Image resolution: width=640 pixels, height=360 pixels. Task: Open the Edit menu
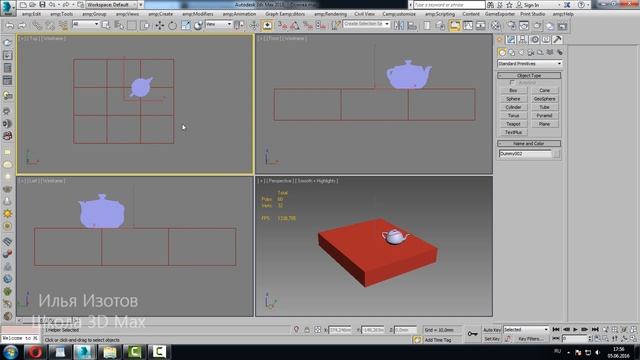(31, 14)
